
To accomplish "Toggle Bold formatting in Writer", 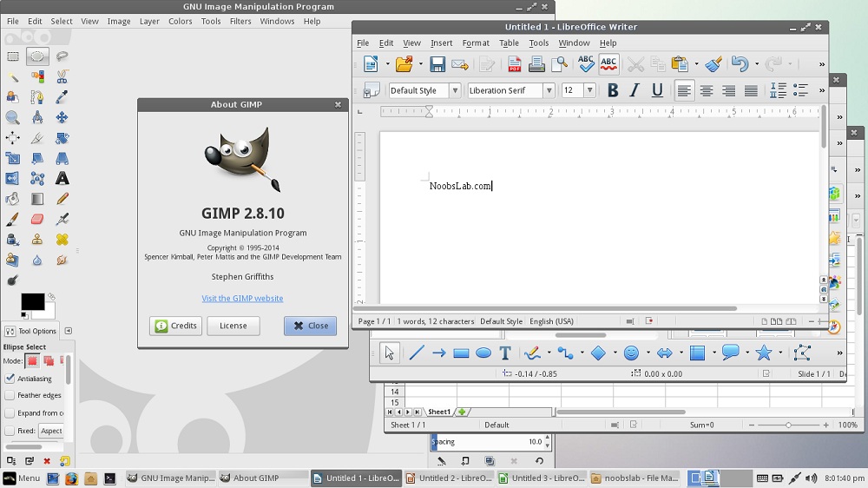I will (x=612, y=90).
